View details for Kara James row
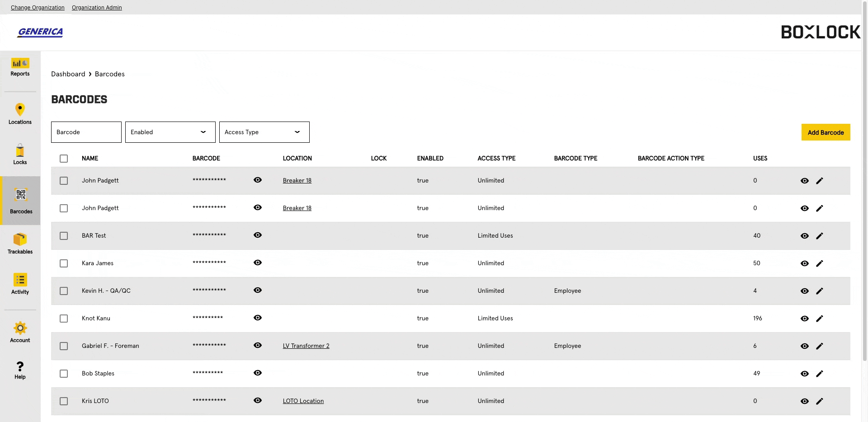 [x=805, y=263]
